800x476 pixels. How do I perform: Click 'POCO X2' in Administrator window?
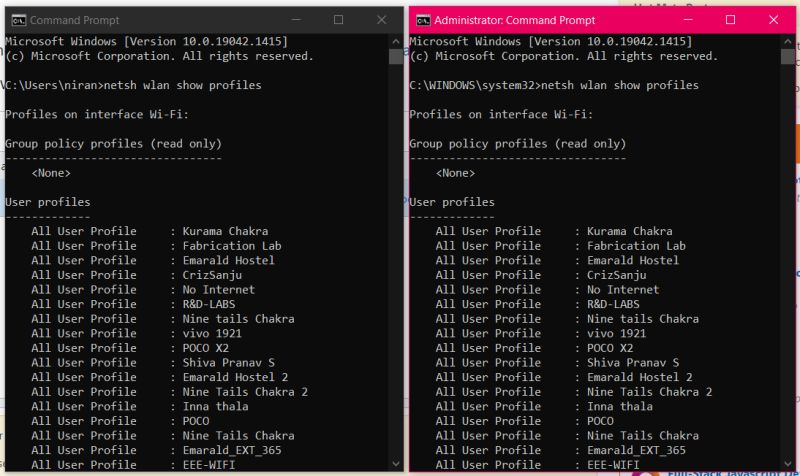pyautogui.click(x=610, y=348)
